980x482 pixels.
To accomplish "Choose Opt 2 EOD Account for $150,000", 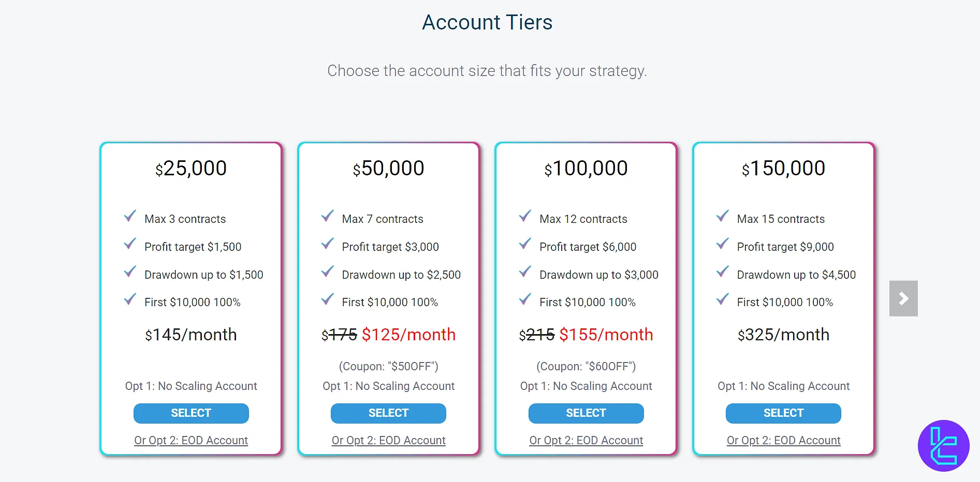I will pos(783,441).
